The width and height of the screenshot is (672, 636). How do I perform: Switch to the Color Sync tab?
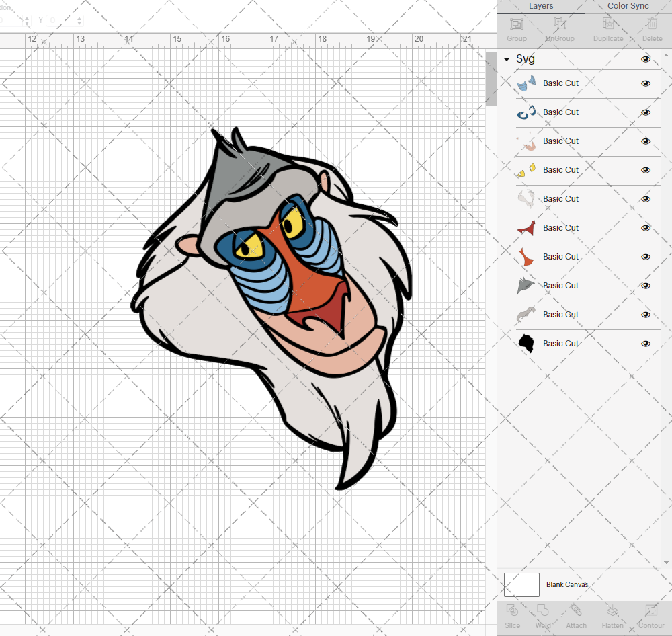tap(628, 6)
